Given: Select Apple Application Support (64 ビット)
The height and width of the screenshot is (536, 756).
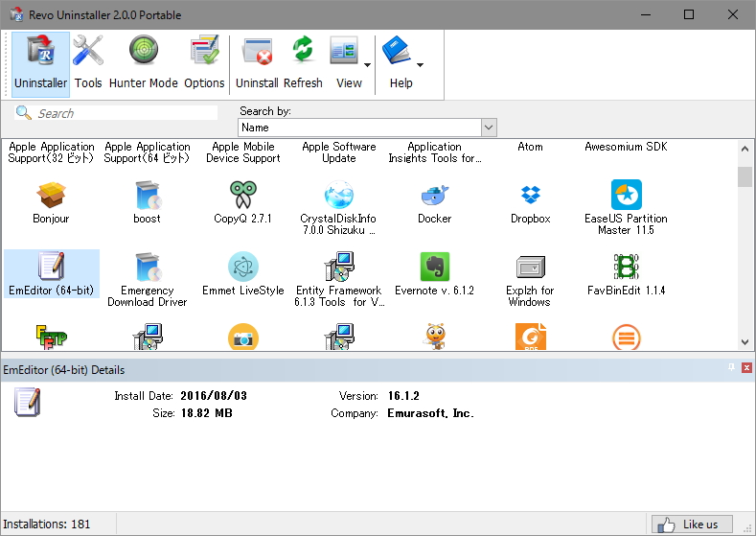Looking at the screenshot, I should pyautogui.click(x=147, y=152).
